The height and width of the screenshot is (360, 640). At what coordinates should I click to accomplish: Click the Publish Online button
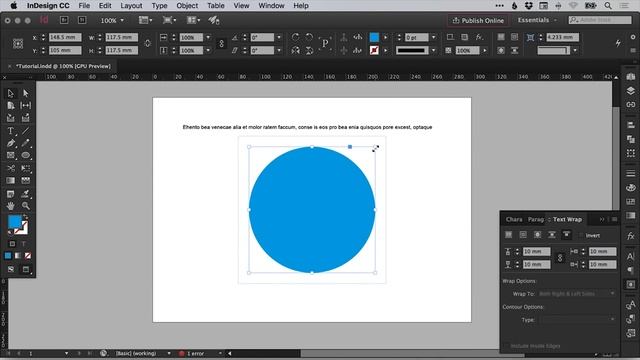point(478,20)
